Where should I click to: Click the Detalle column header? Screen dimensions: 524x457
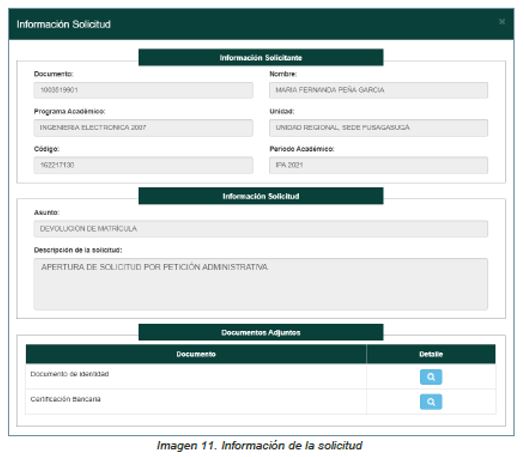point(431,354)
